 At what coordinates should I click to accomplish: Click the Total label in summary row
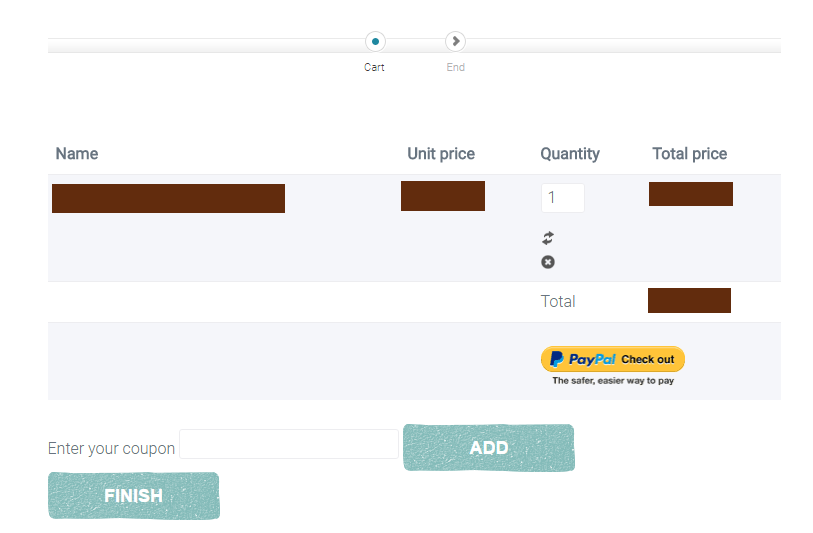click(558, 301)
